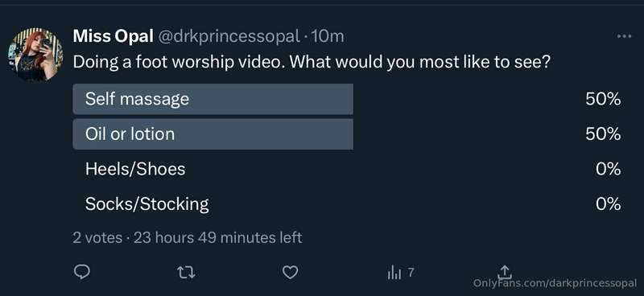Screen dimensions: 644x296
Task: Click the 2 votes count text
Action: 97,238
